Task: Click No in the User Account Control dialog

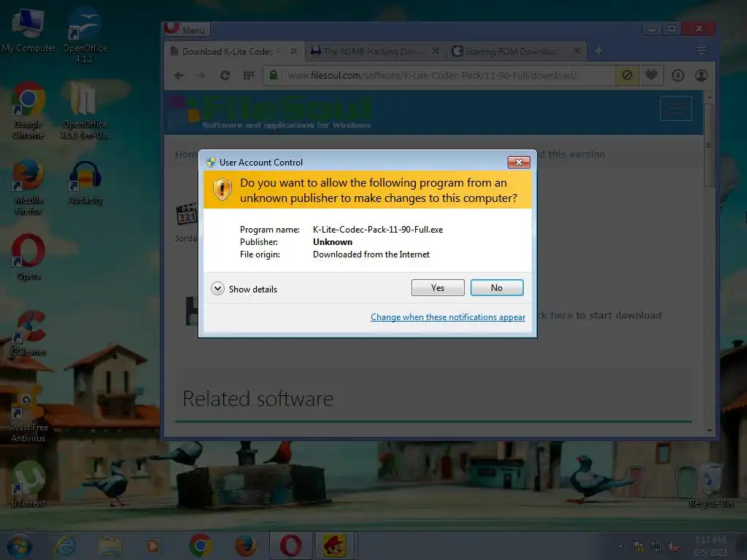Action: pos(497,287)
